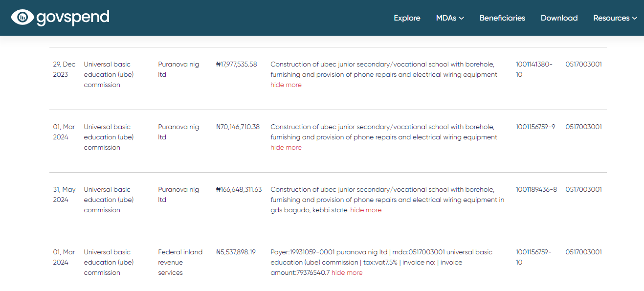Click the description mentioning gds bagudo, kebbi state
This screenshot has height=291, width=644.
click(387, 200)
